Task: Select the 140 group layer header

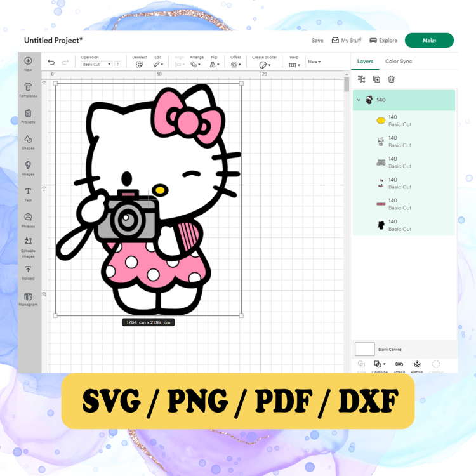Action: pyautogui.click(x=404, y=100)
